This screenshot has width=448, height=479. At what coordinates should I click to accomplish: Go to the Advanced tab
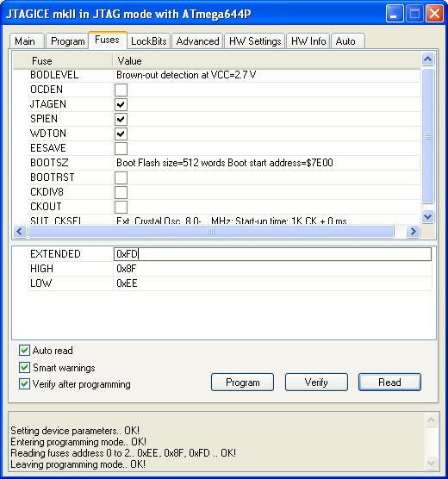197,41
